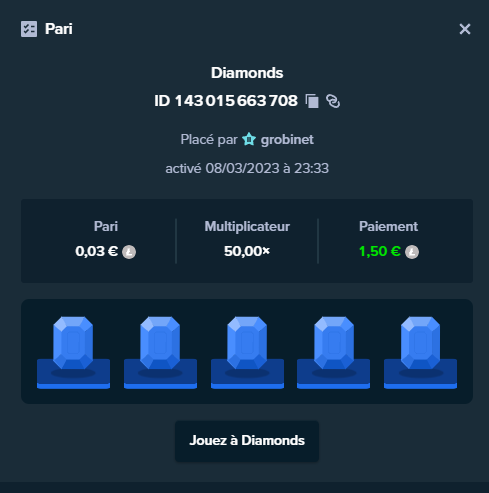489x493 pixels.
Task: Click the star badge next to grobinet
Action: [249, 139]
